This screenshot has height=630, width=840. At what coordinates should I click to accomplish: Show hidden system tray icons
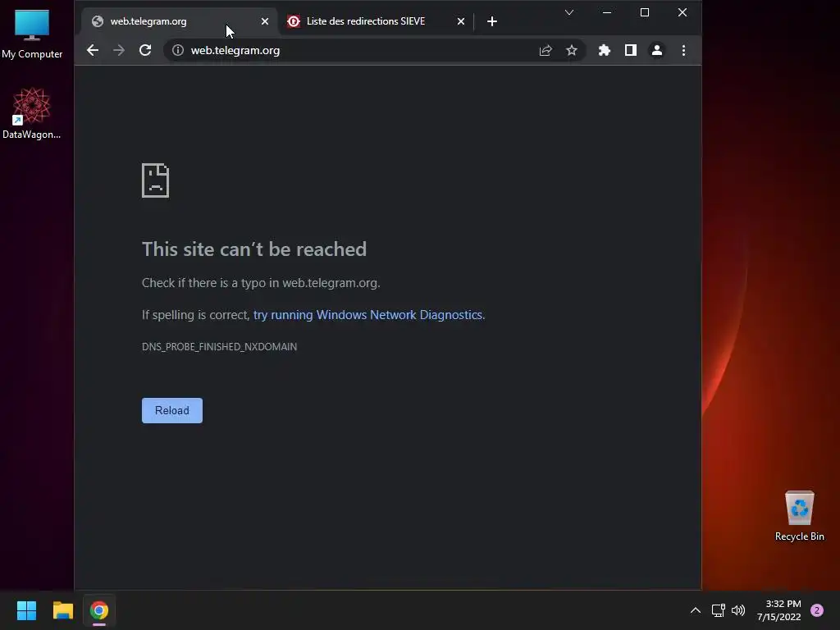696,610
